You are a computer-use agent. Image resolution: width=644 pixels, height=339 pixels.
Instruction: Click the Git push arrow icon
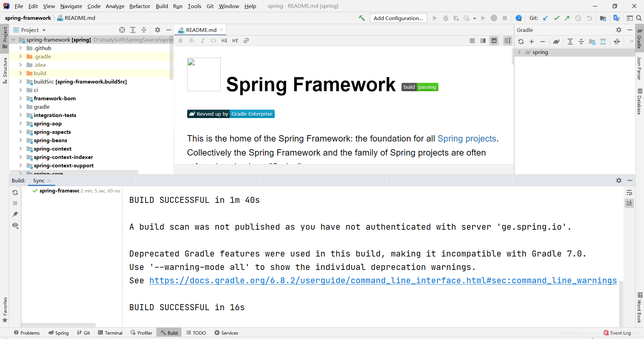[567, 18]
